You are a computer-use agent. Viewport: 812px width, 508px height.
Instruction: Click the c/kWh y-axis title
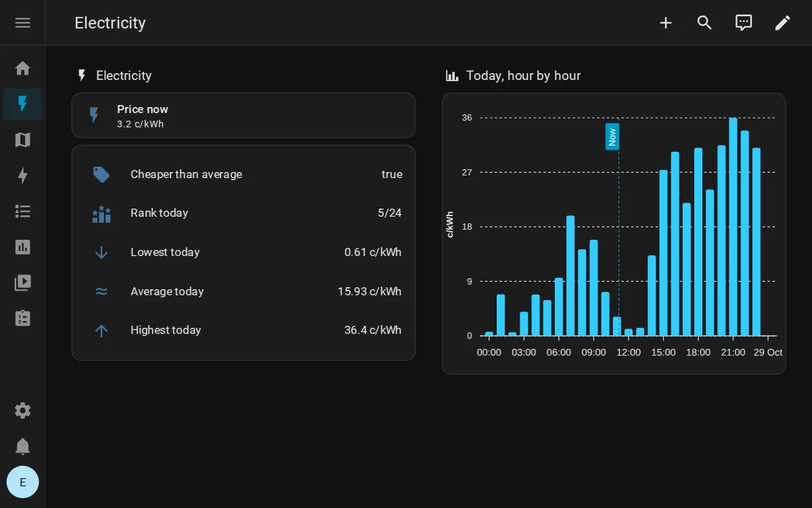(x=449, y=225)
